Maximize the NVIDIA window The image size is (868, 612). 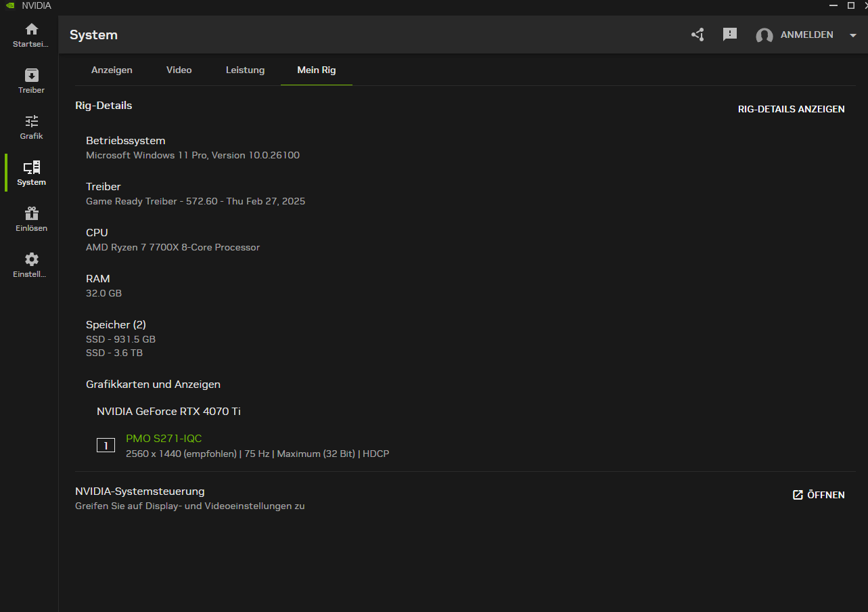(x=851, y=5)
